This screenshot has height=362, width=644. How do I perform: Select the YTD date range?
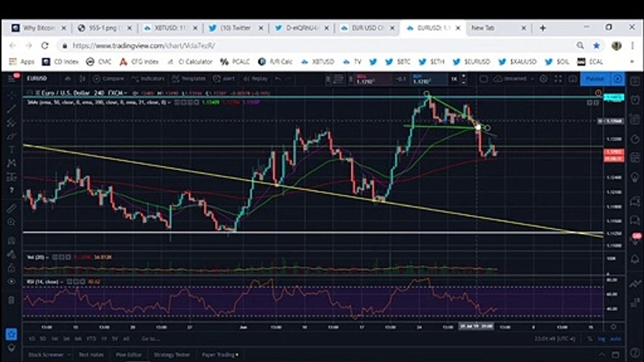coord(91,339)
